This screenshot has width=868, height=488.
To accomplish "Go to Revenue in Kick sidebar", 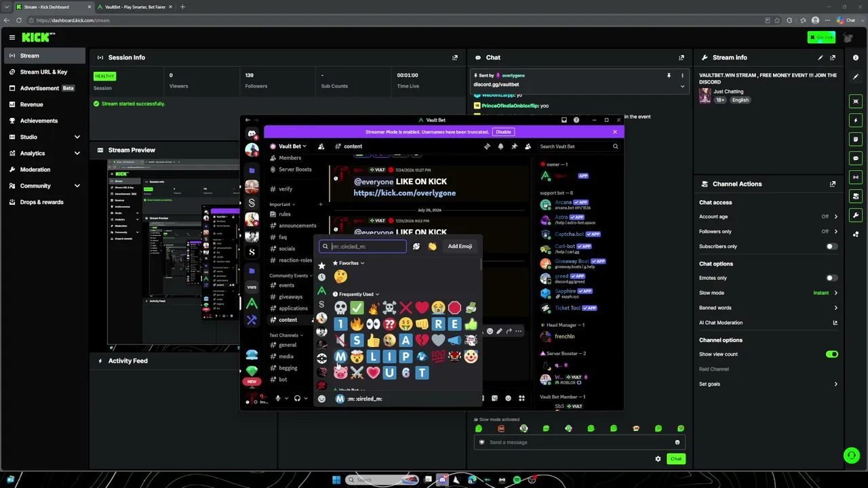I will (44, 104).
